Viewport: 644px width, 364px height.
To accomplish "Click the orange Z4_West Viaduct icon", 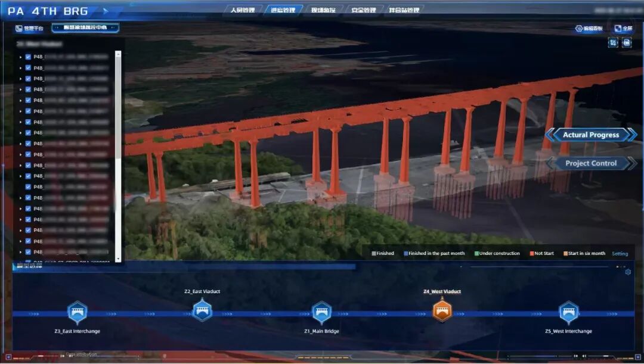I will pyautogui.click(x=442, y=311).
